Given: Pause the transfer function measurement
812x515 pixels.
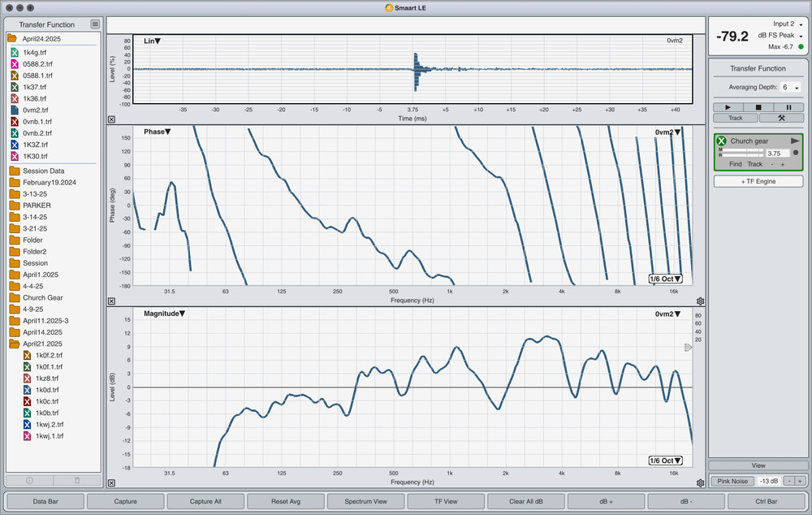Looking at the screenshot, I should tap(788, 107).
